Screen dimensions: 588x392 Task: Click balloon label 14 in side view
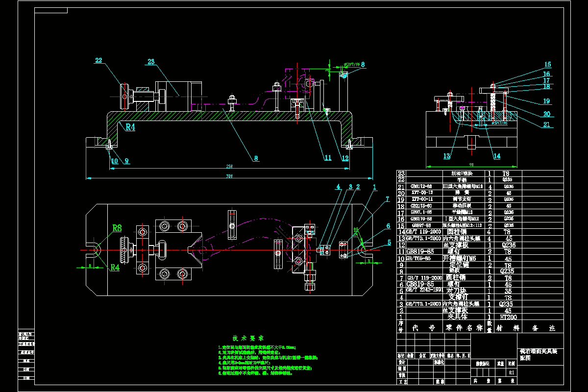click(x=497, y=156)
